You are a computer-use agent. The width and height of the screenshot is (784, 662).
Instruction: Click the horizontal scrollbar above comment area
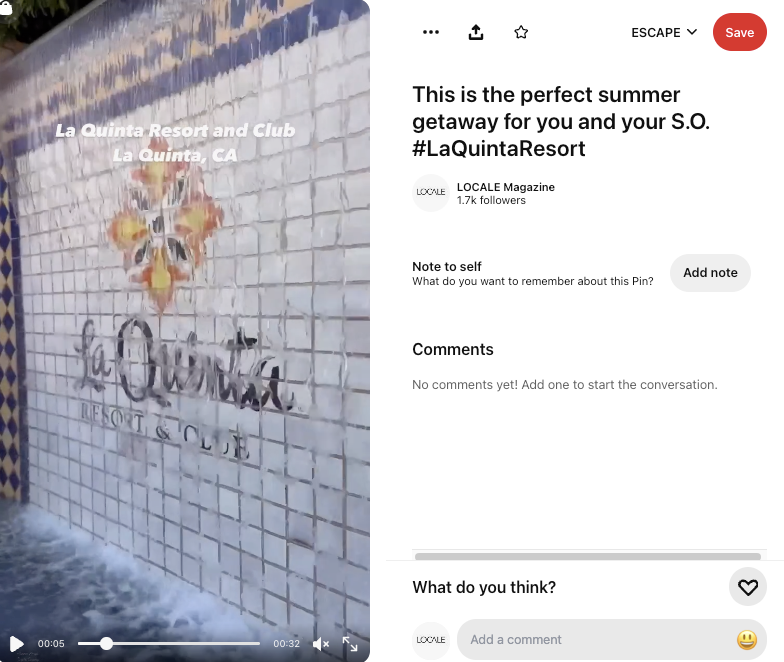pos(588,556)
